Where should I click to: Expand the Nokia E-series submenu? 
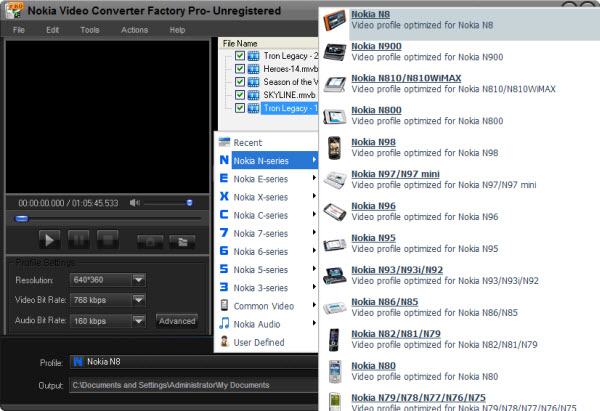point(314,178)
